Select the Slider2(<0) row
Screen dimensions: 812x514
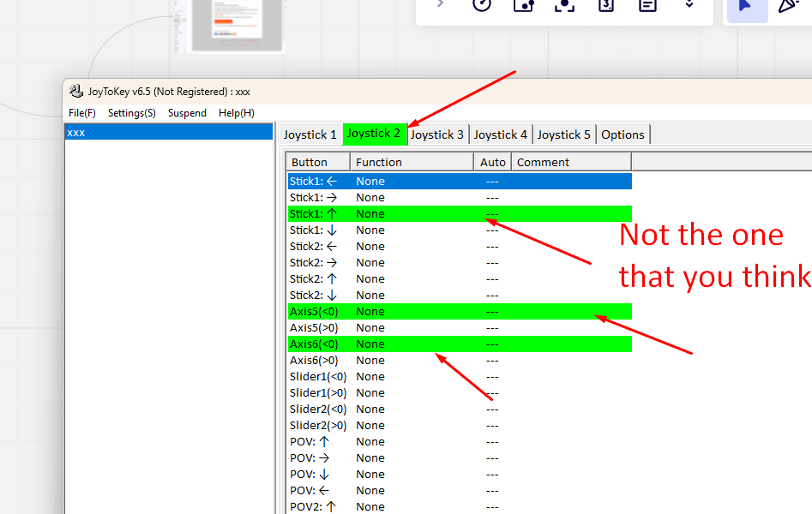(x=460, y=409)
